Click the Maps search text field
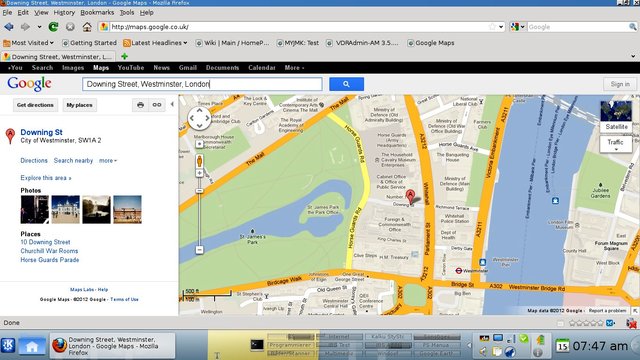Viewport: 640px width, 360px height. click(202, 84)
